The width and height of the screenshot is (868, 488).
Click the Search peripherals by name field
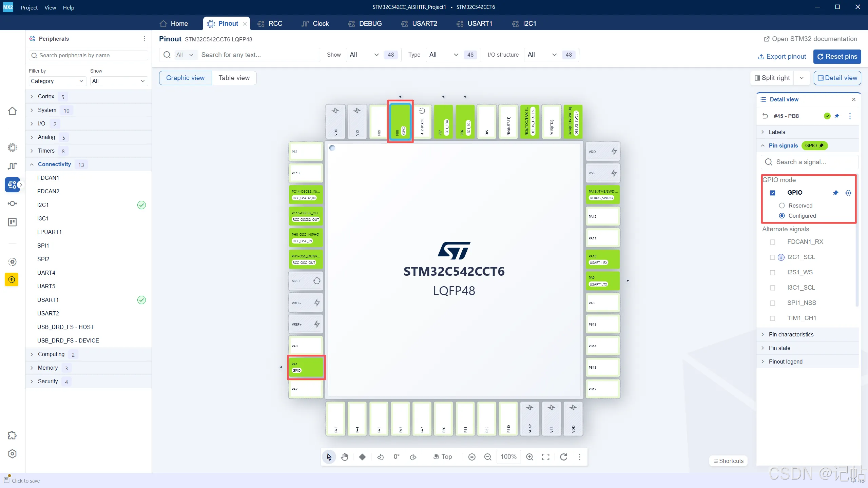pos(89,55)
